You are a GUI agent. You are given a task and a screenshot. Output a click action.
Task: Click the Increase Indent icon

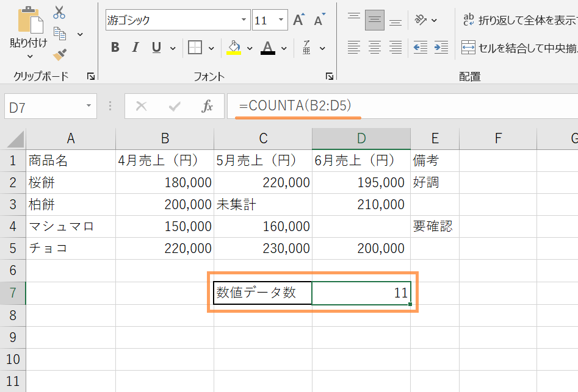click(x=441, y=47)
